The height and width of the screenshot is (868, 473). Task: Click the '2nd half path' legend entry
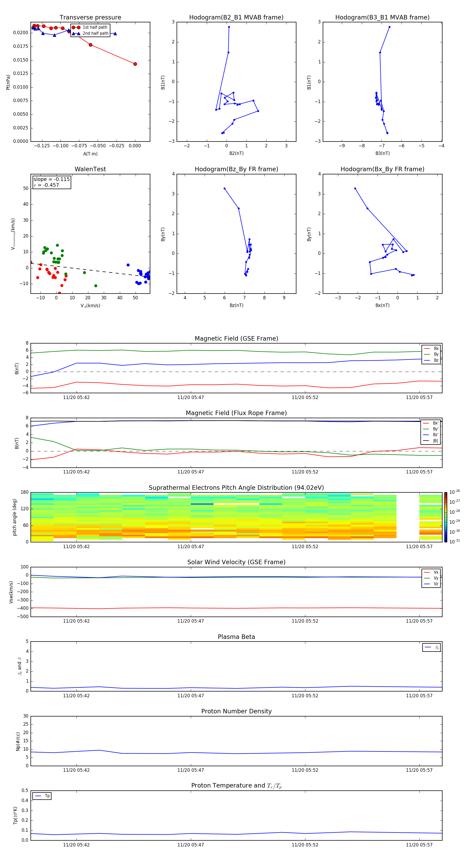pyautogui.click(x=90, y=33)
